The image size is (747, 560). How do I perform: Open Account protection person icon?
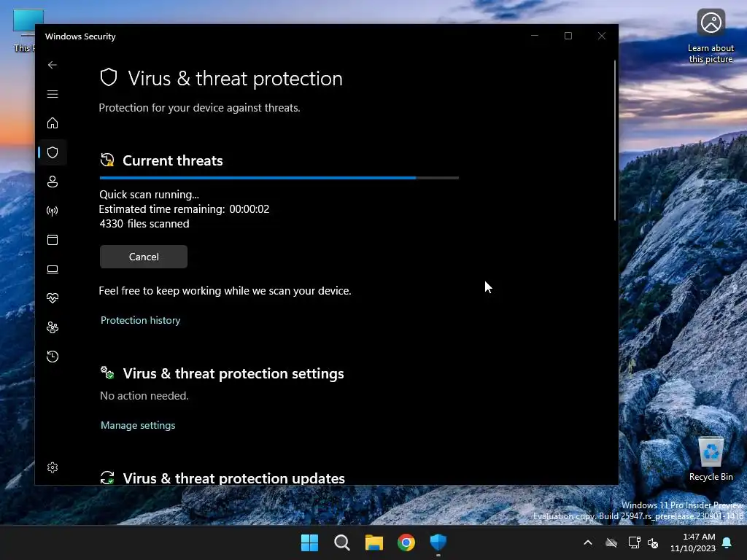click(x=53, y=182)
